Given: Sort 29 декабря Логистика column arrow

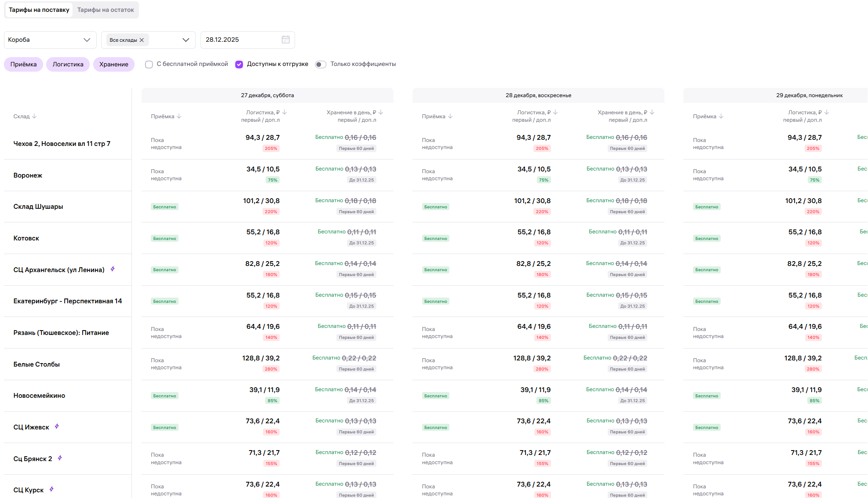Looking at the screenshot, I should pos(827,113).
